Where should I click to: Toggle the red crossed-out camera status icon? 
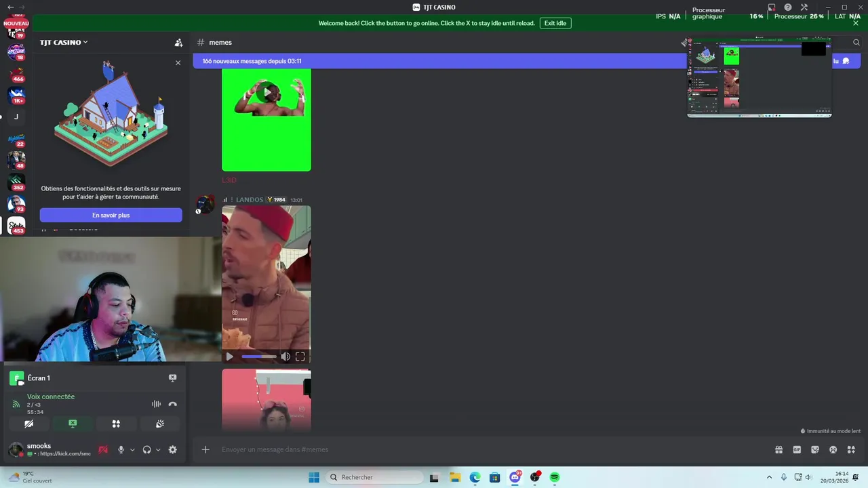103,449
